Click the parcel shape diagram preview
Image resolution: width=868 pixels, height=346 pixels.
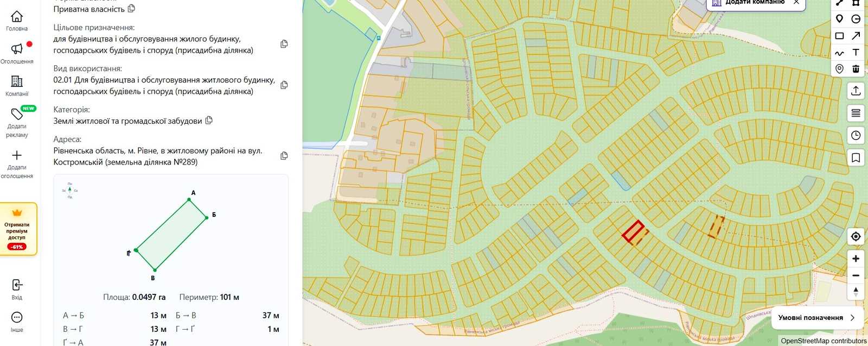[x=171, y=235]
